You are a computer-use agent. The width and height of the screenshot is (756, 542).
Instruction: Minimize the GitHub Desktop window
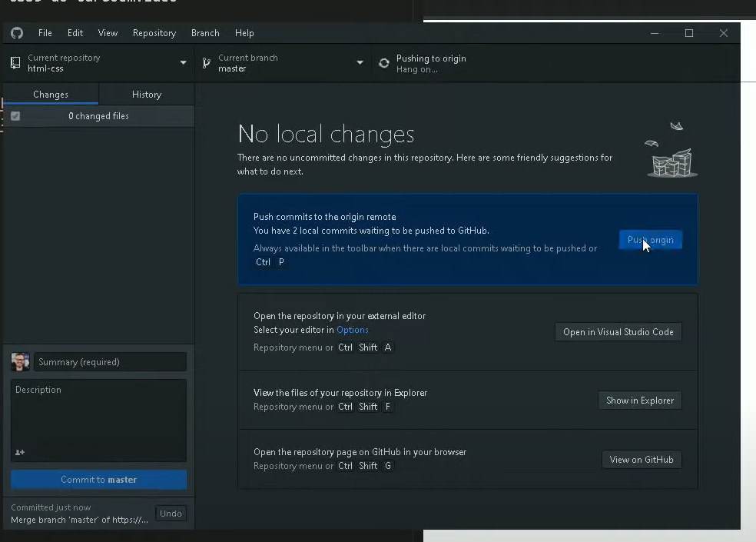[655, 33]
